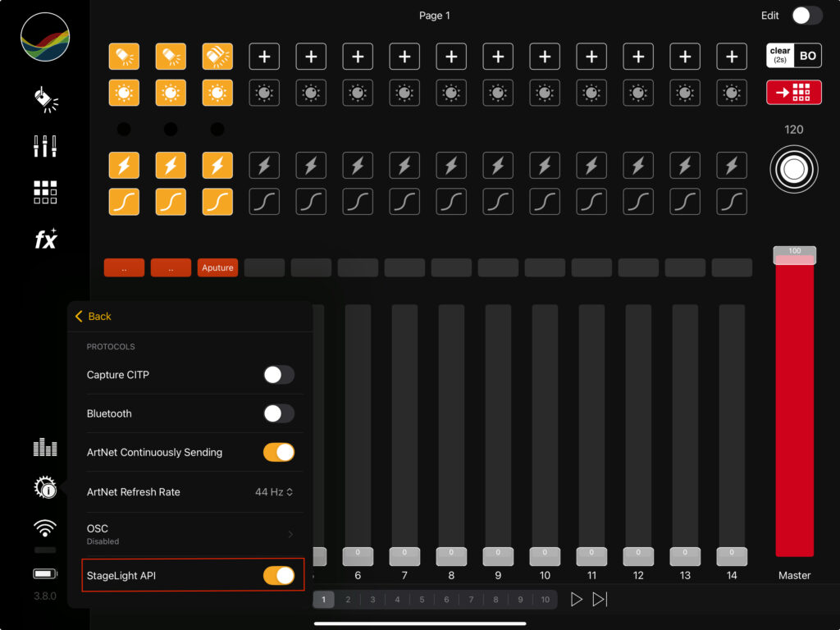Turn on the Bluetooth toggle

coord(278,413)
